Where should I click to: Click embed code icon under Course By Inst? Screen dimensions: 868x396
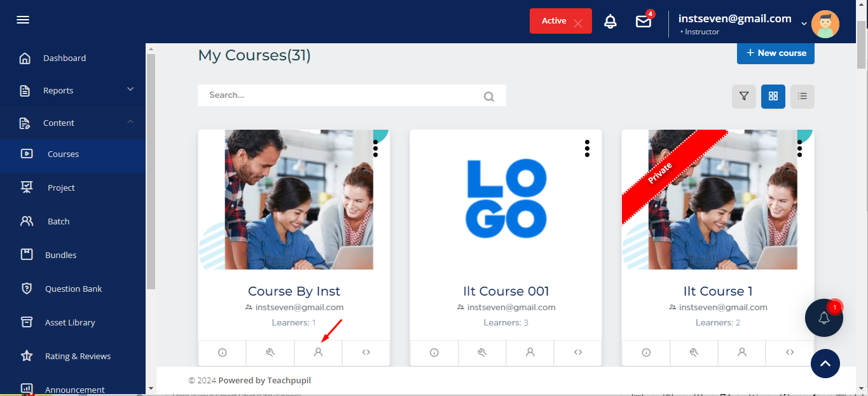click(x=366, y=353)
